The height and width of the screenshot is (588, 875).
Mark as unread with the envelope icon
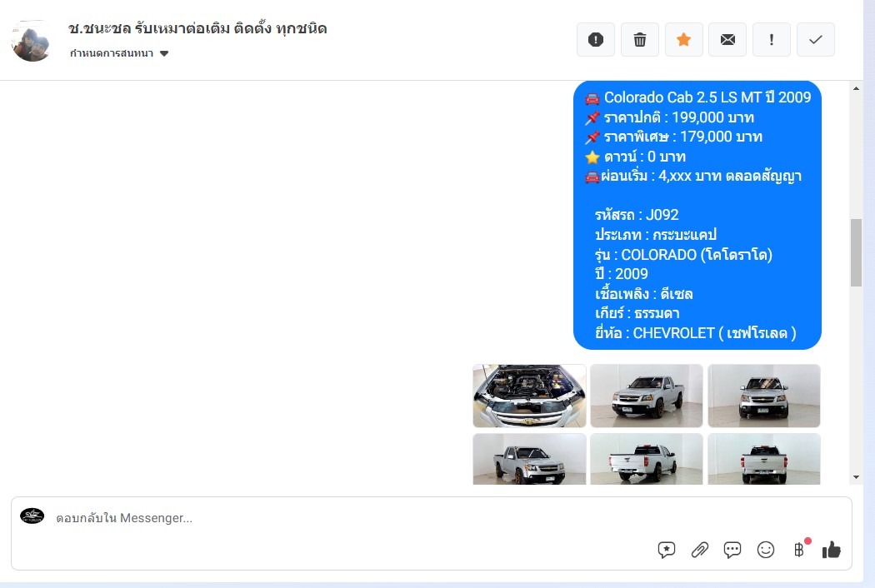727,40
